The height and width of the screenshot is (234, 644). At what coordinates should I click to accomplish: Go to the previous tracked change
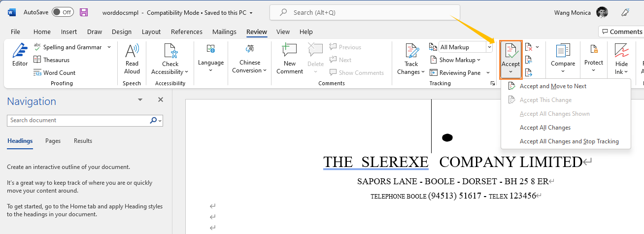[x=529, y=60]
